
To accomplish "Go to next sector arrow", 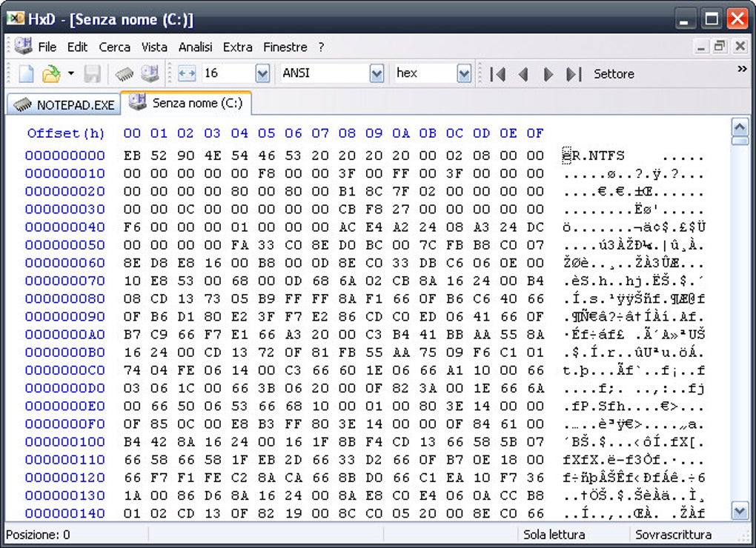I will coord(548,74).
